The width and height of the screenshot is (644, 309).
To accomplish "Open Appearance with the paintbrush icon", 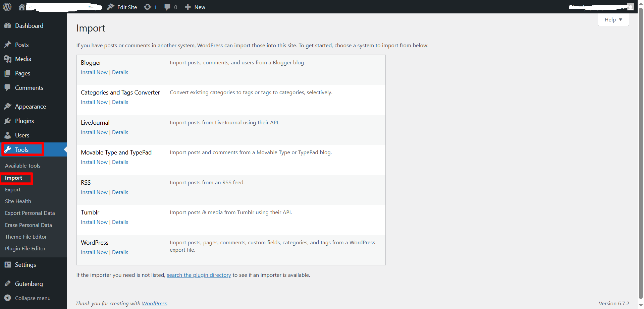I will tap(8, 106).
